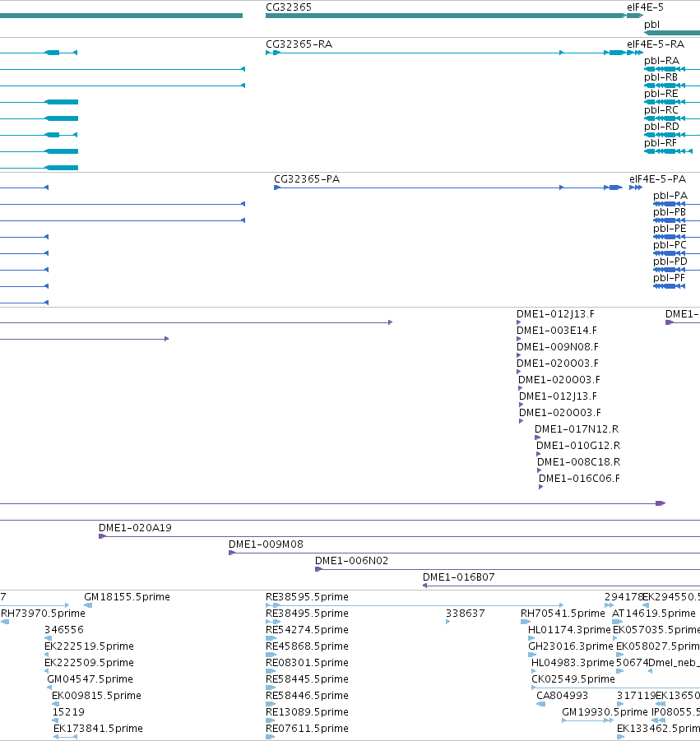Open the EK009815.5prime EST label
This screenshot has width=700, height=741.
(96, 696)
